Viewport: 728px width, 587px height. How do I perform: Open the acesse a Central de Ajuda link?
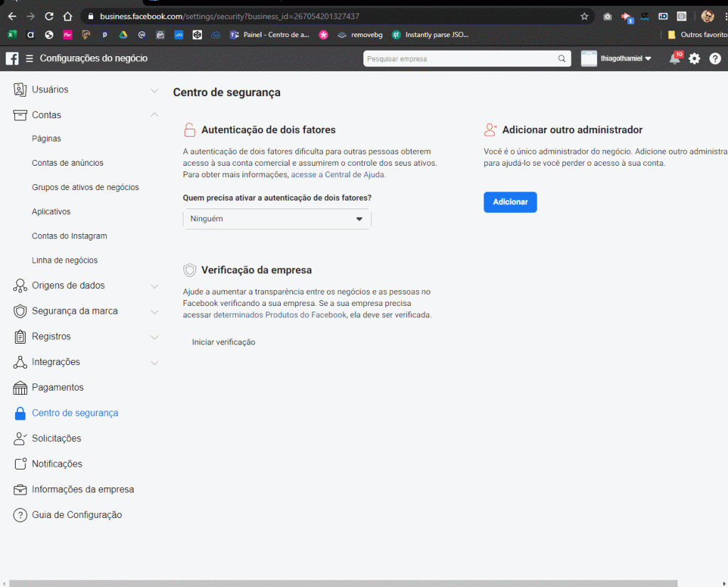pyautogui.click(x=338, y=174)
